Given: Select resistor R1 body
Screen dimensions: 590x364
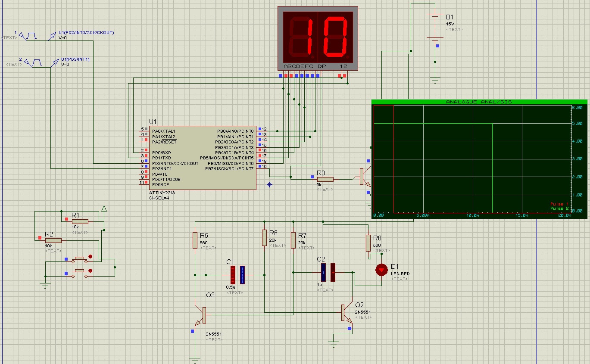Looking at the screenshot, I should pos(80,221).
